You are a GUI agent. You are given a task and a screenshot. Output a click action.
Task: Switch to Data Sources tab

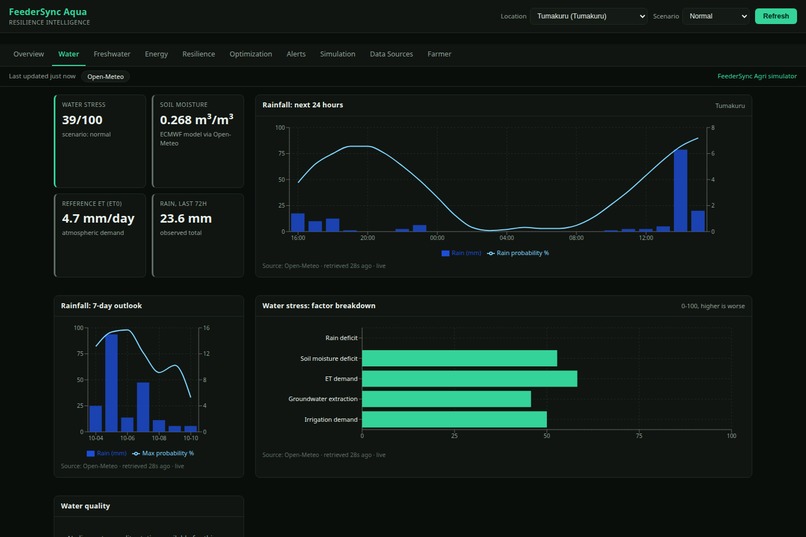tap(391, 54)
